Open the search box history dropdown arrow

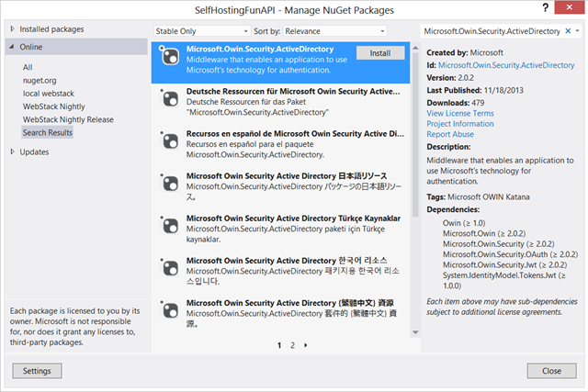[x=578, y=31]
